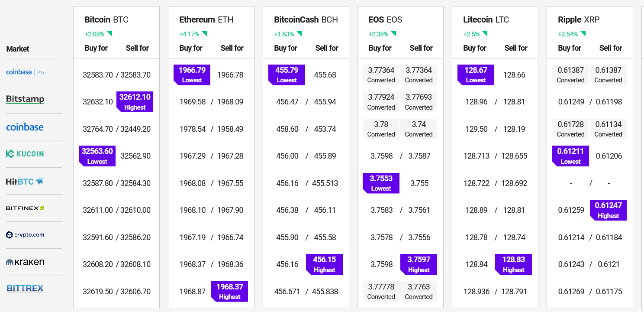Select Ripple lowest buy price 0.61211
The image size is (644, 312).
(x=570, y=156)
